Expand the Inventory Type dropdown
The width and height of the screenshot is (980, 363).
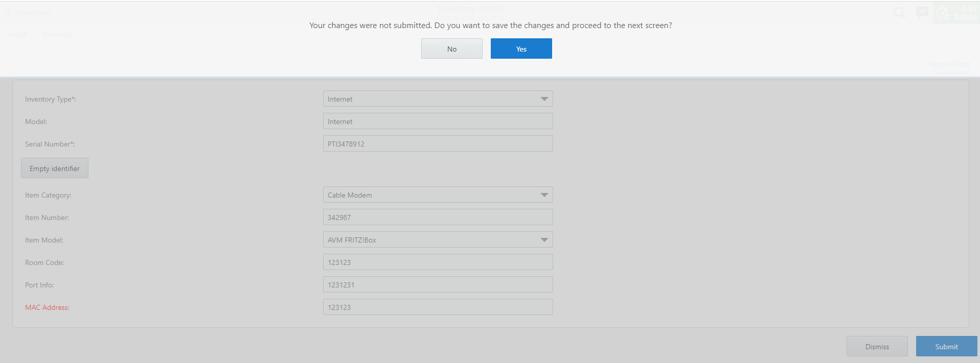(544, 99)
